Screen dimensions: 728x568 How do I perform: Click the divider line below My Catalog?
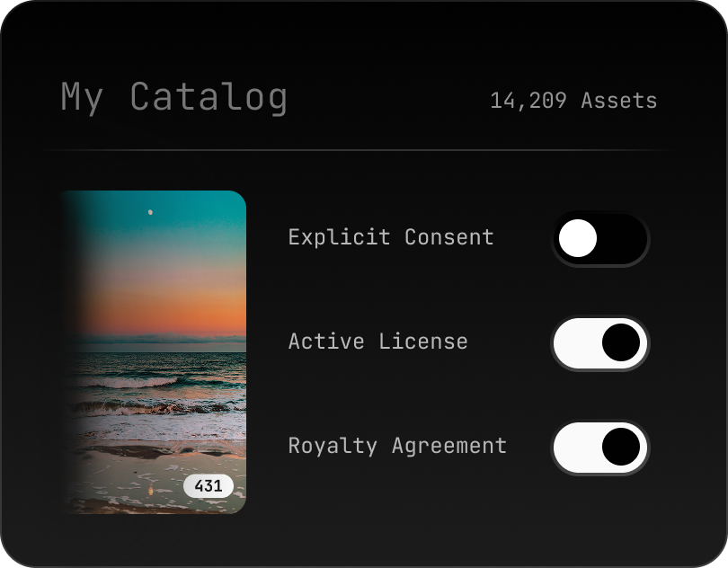click(364, 149)
